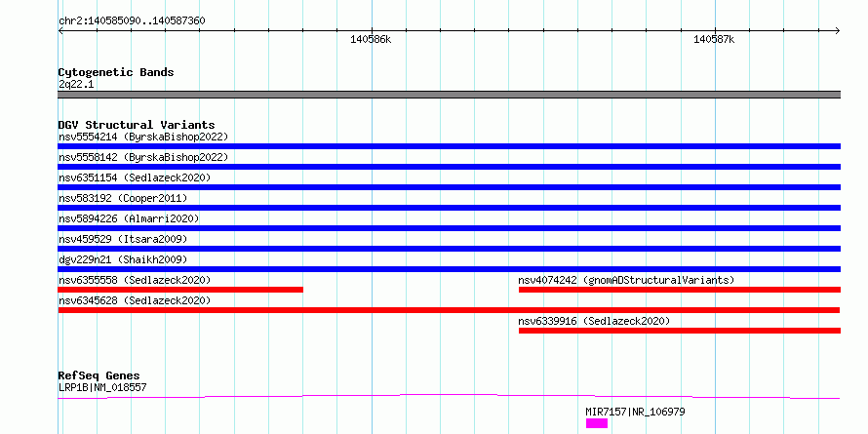The height and width of the screenshot is (434, 868).
Task: Click the gray 2q22.1 cytogenetic band bar
Action: (x=449, y=95)
